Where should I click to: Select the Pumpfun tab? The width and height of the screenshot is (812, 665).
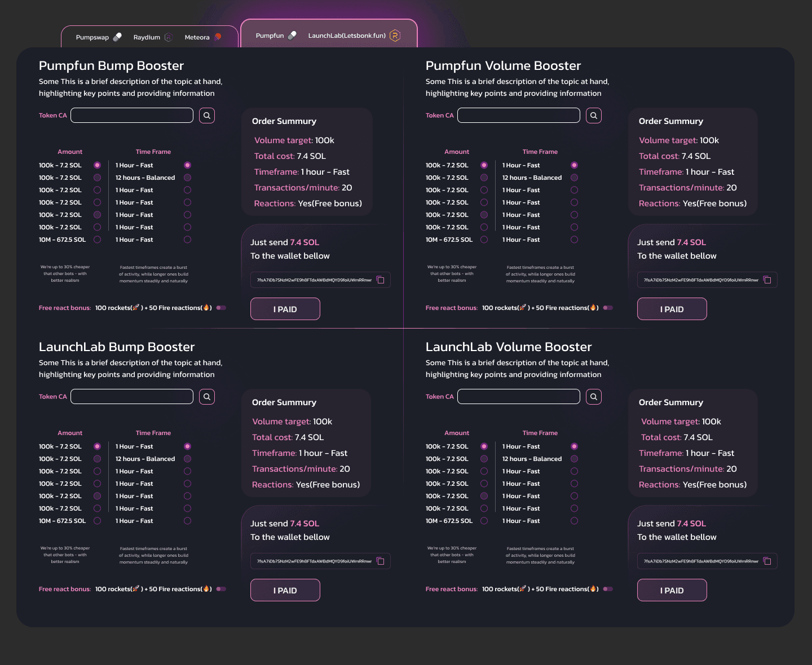click(276, 36)
